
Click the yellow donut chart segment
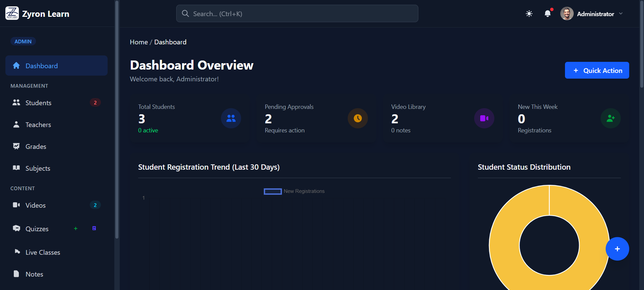click(504, 245)
